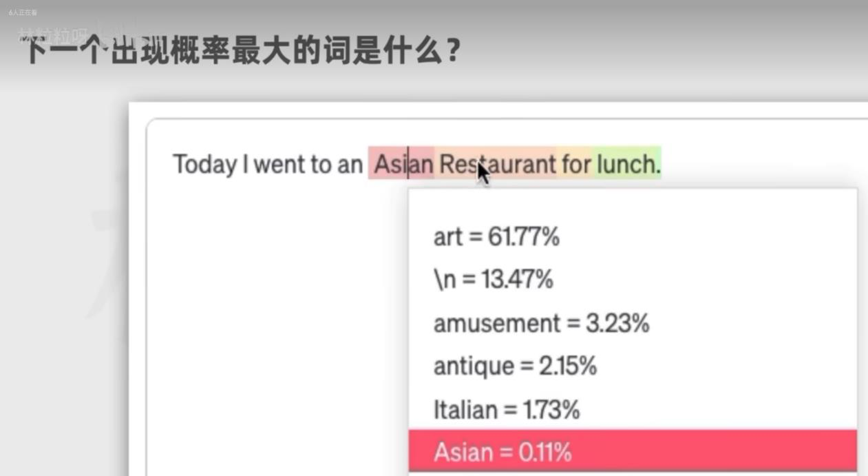Select the highlighted Asian = 0.11% row

point(502,452)
